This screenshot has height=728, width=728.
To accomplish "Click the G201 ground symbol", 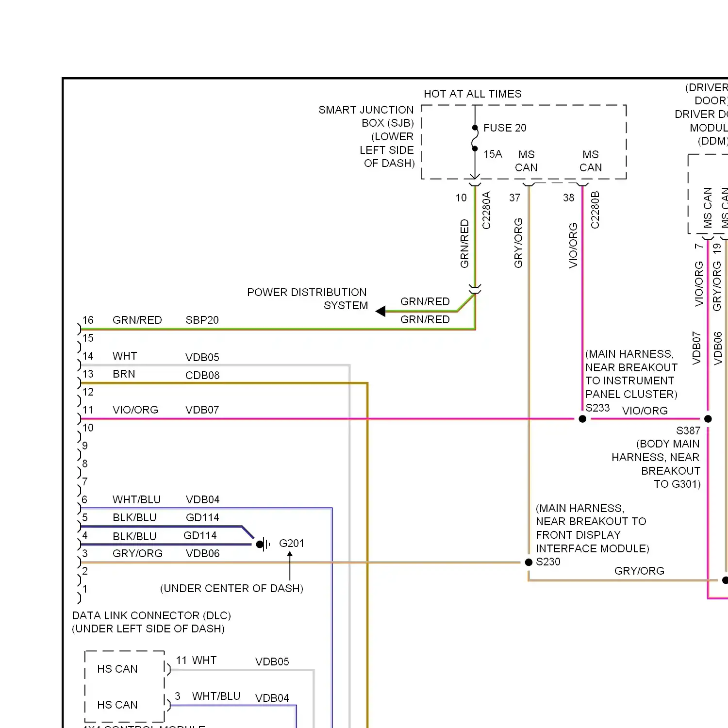I will click(x=263, y=545).
